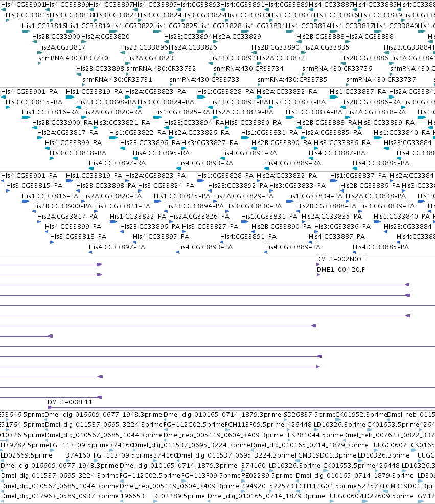The width and height of the screenshot is (435, 504).
Task: Select BAC end label DME1-004I20.F
Action: 341,270
